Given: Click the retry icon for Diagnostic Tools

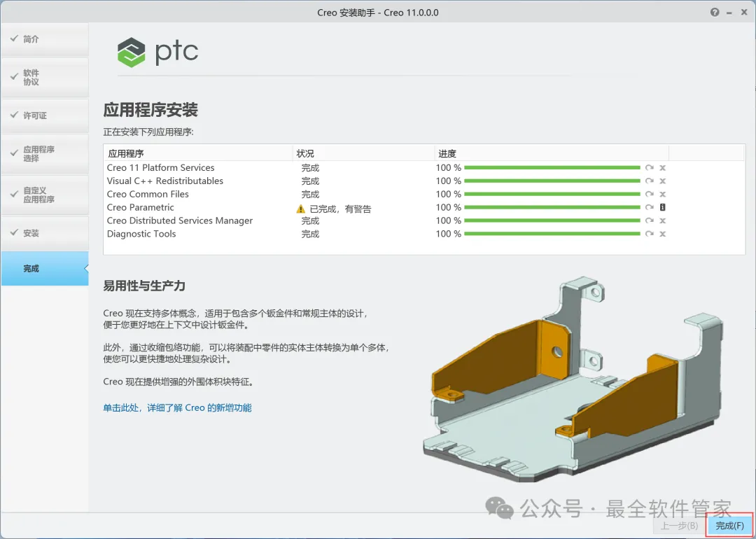Looking at the screenshot, I should pos(650,234).
